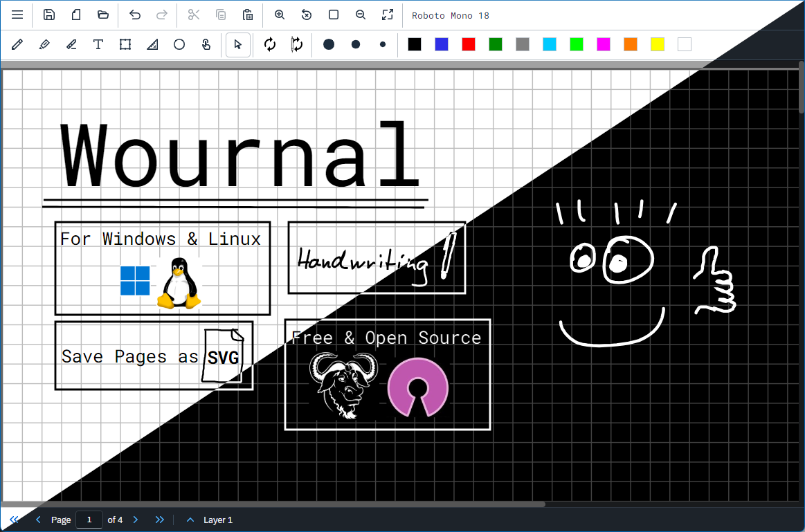Click the 'Free & Open Source' text
The image size is (805, 532).
click(x=386, y=338)
